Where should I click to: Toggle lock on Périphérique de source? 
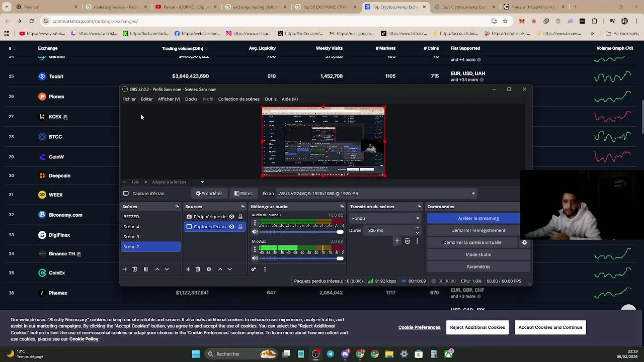(240, 217)
